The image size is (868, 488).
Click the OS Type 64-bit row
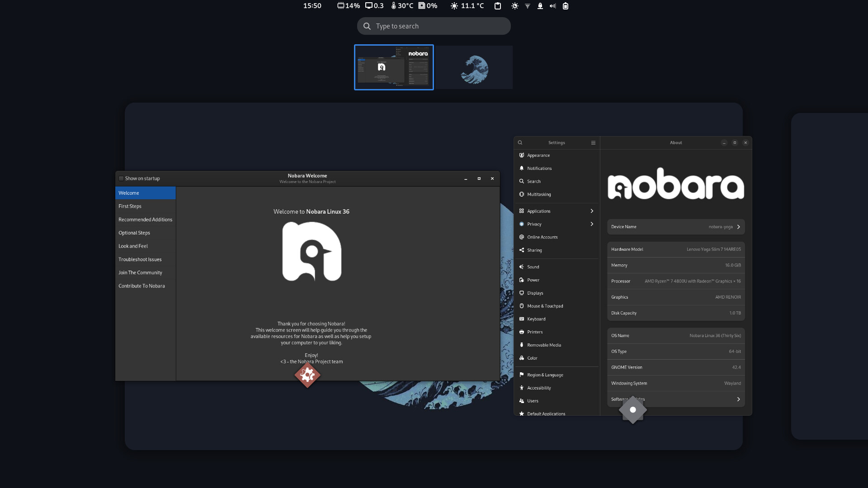676,352
